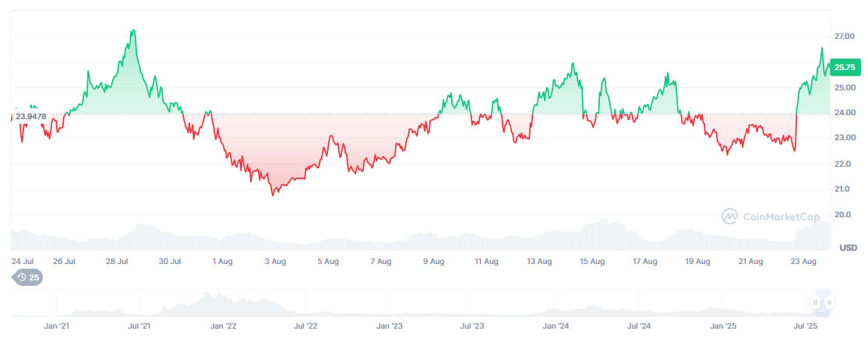Click the clock history icon badge showing 25

tap(29, 277)
